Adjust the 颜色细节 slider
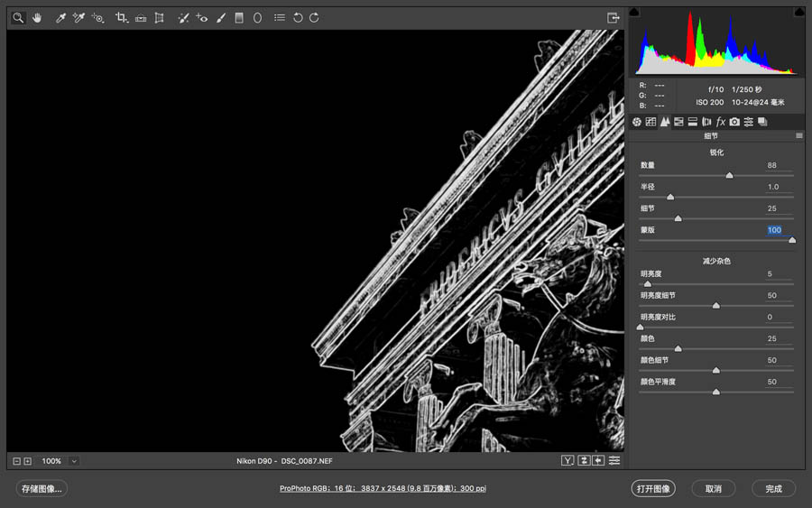This screenshot has height=508, width=812. click(715, 370)
